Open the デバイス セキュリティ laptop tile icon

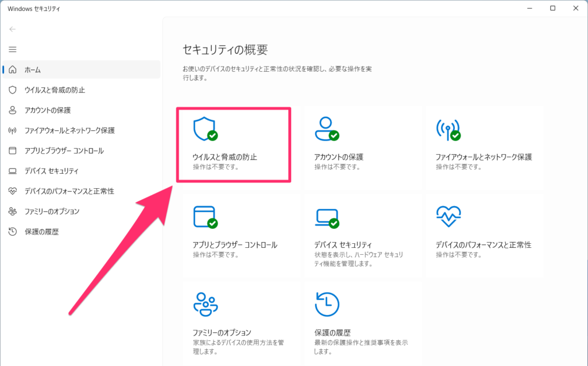click(326, 217)
